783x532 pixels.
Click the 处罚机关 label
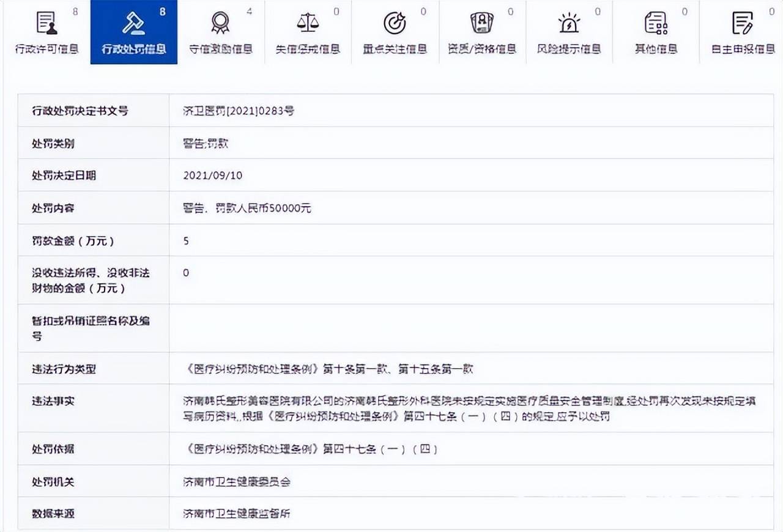tap(53, 482)
